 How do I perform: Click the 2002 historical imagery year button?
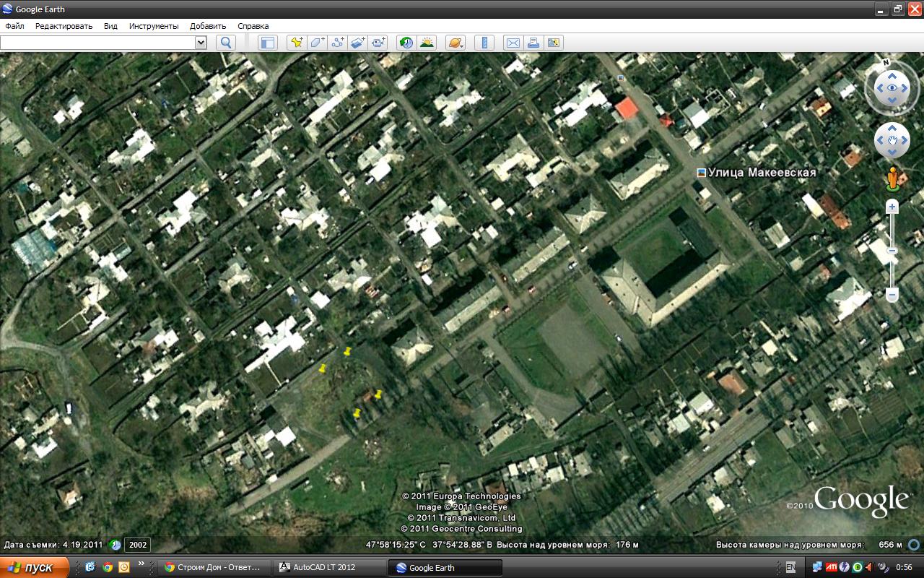click(138, 545)
